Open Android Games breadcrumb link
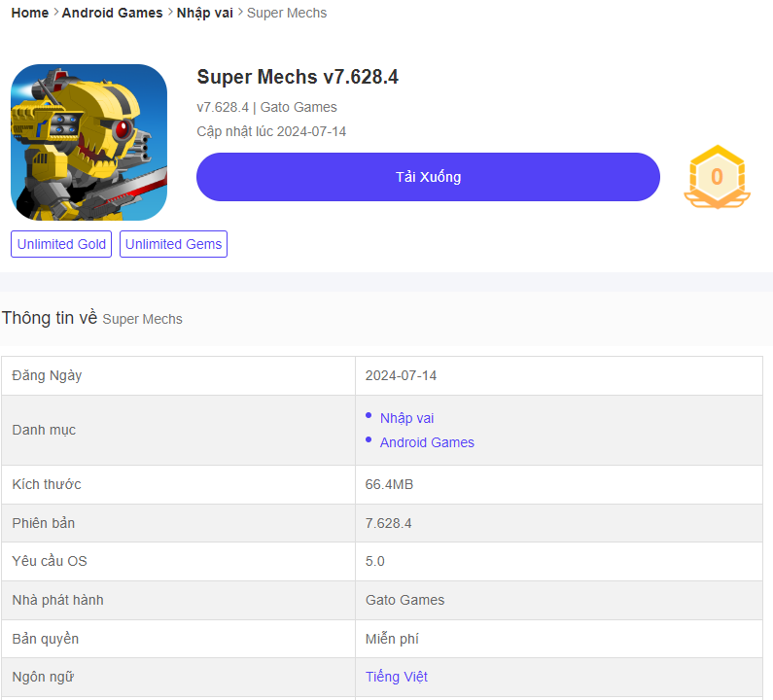 coord(112,13)
